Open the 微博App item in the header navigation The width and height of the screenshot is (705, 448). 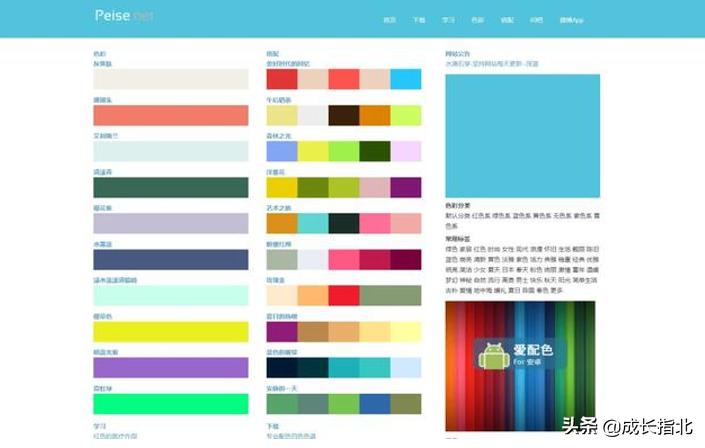pyautogui.click(x=571, y=20)
